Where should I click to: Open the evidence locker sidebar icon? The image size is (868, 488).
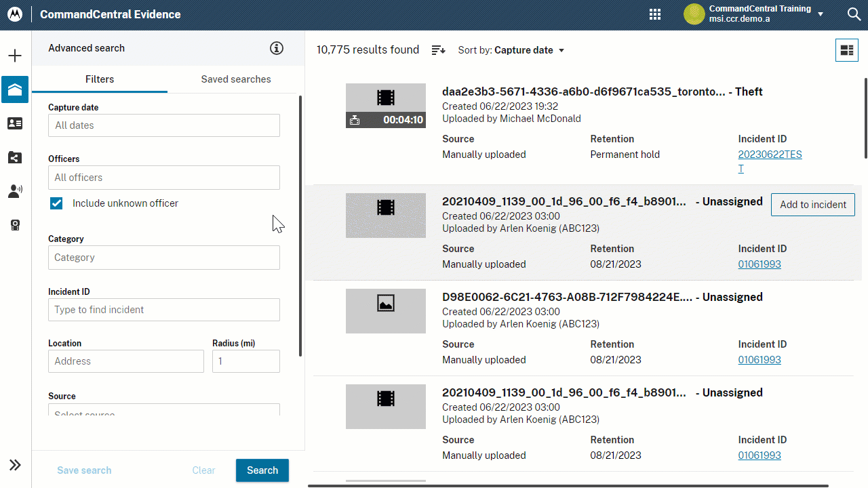pyautogui.click(x=15, y=89)
